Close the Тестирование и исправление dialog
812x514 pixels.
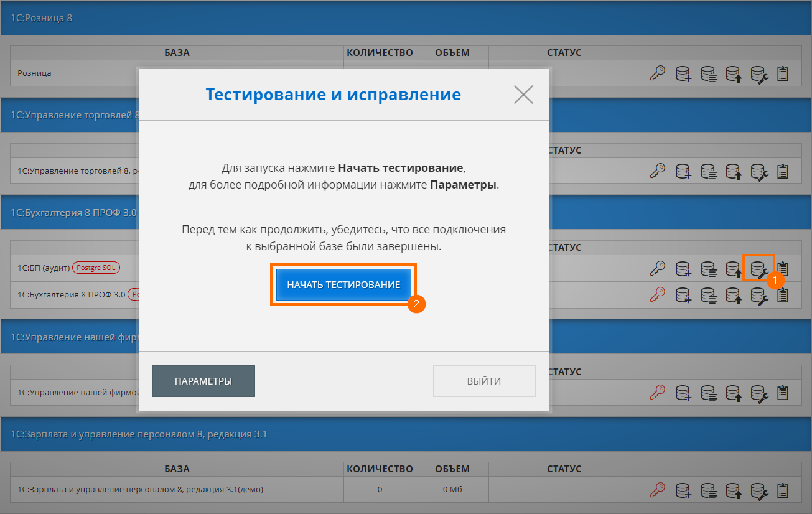(x=524, y=95)
